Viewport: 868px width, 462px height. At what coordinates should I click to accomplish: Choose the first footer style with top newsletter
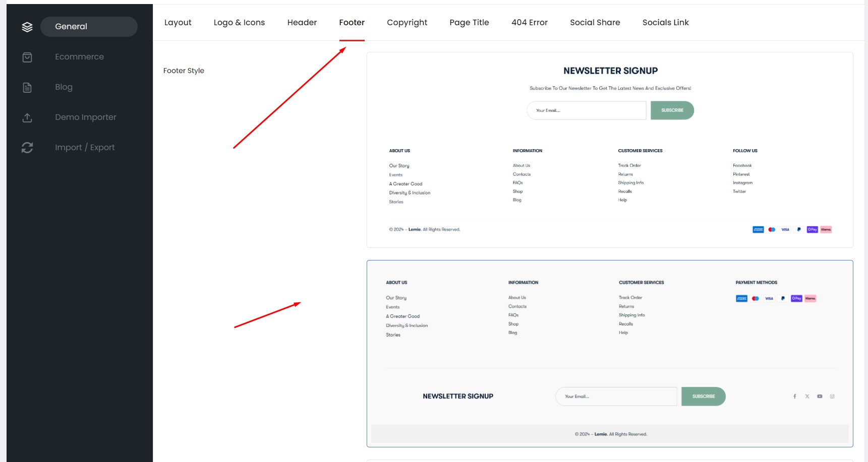[609, 150]
